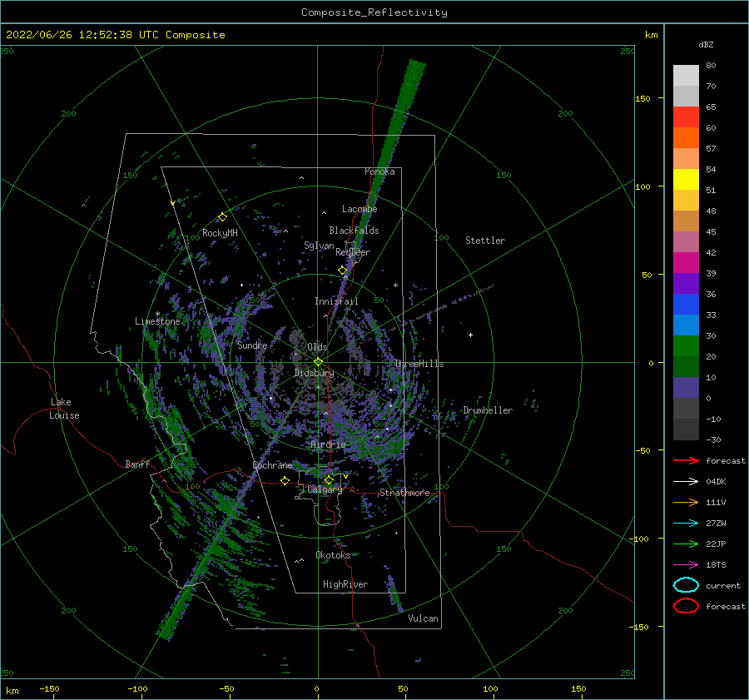Select the yellow 54 dBZ color swatch
Image resolution: width=749 pixels, height=700 pixels.
click(686, 179)
